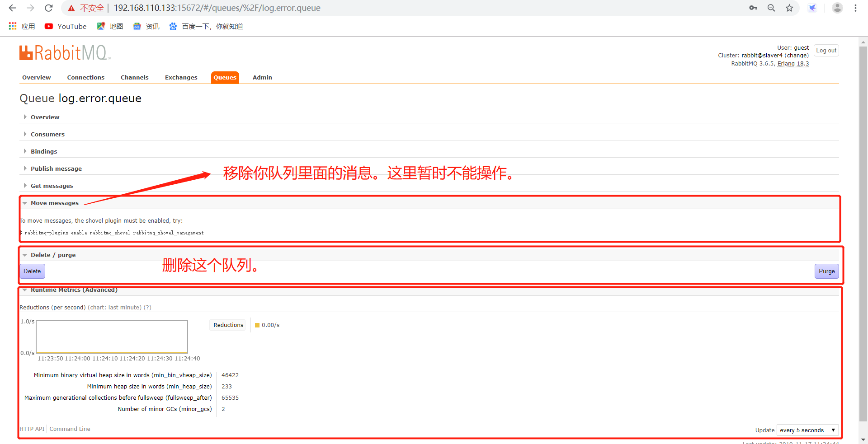
Task: Select the Queues tab
Action: pyautogui.click(x=225, y=78)
